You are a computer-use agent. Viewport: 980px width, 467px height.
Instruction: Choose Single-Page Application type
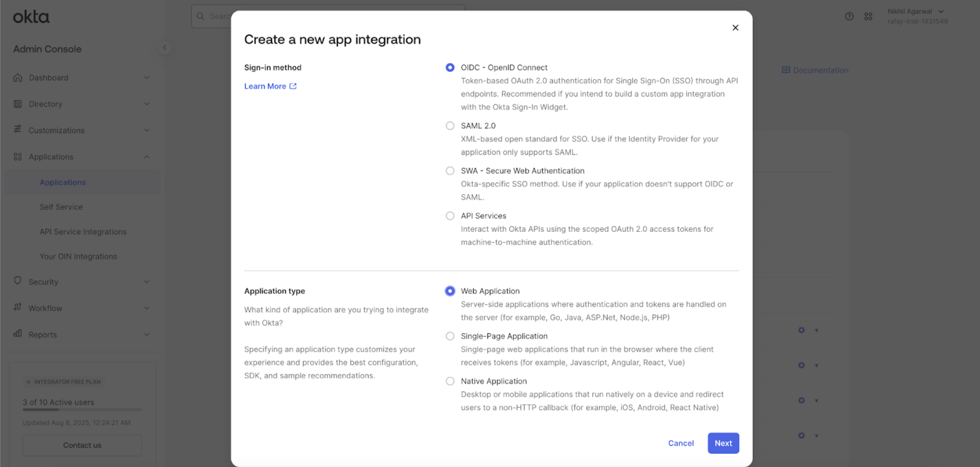(x=450, y=336)
